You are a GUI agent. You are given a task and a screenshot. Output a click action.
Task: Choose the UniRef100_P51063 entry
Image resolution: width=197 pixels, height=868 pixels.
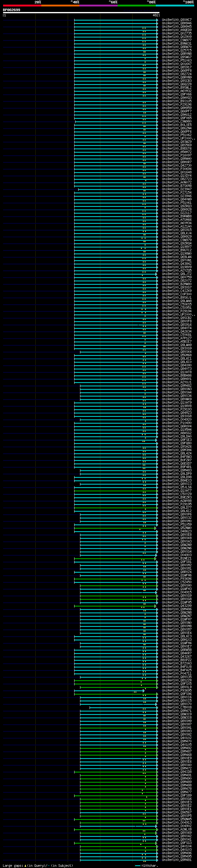coord(177,61)
